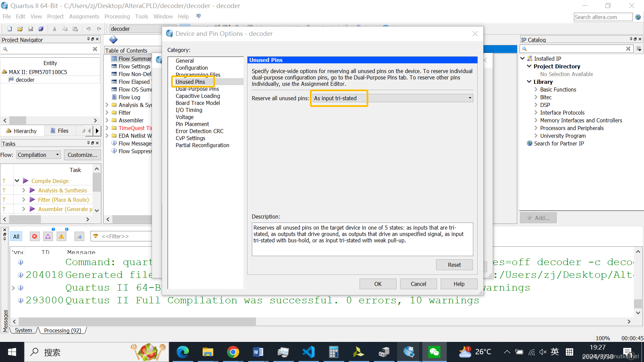Click the Compile Design play icon
Image resolution: width=644 pixels, height=362 pixels.
click(25, 181)
